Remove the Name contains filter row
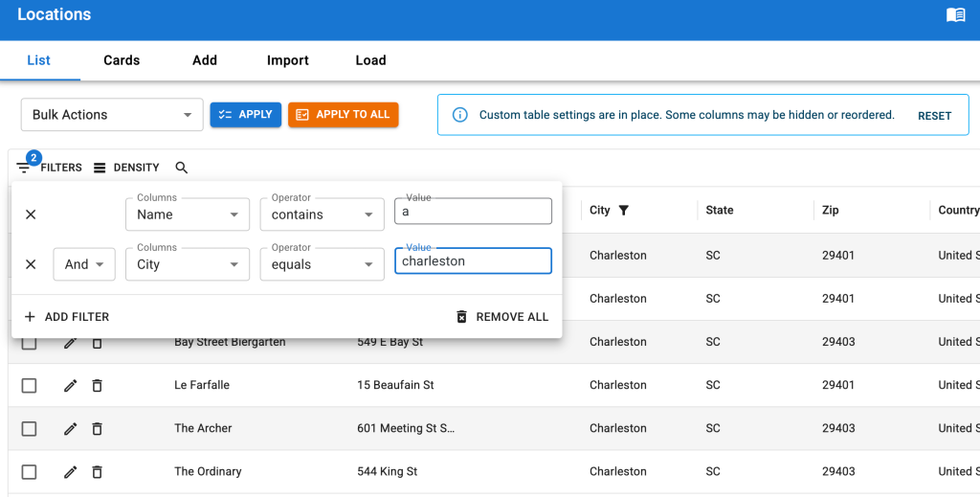980x497 pixels. (31, 215)
